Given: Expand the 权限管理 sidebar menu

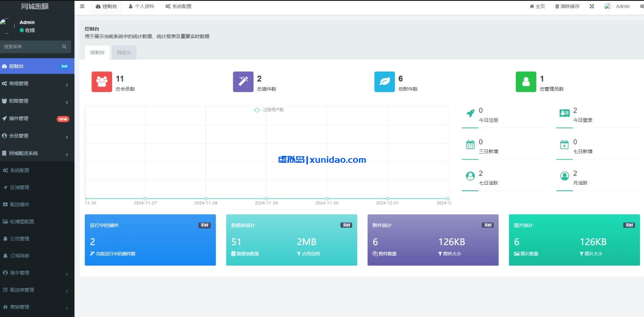Looking at the screenshot, I should [37, 101].
